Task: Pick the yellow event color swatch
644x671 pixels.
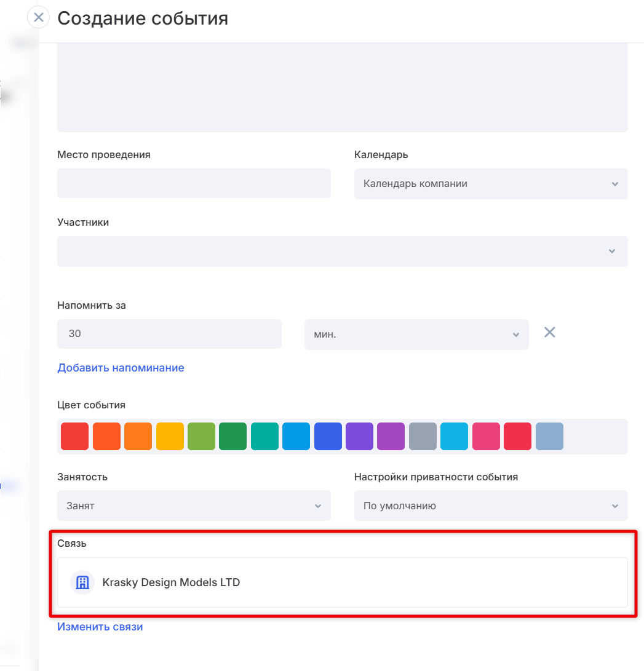Action: click(170, 437)
